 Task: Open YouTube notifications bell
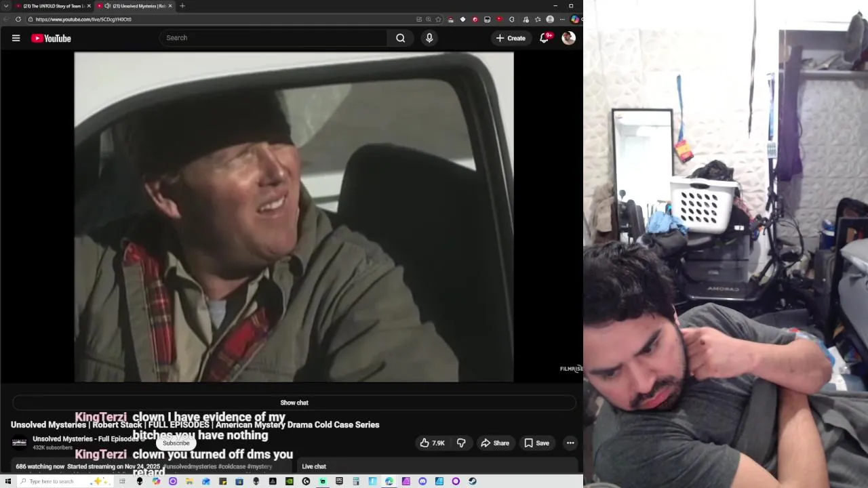click(544, 38)
